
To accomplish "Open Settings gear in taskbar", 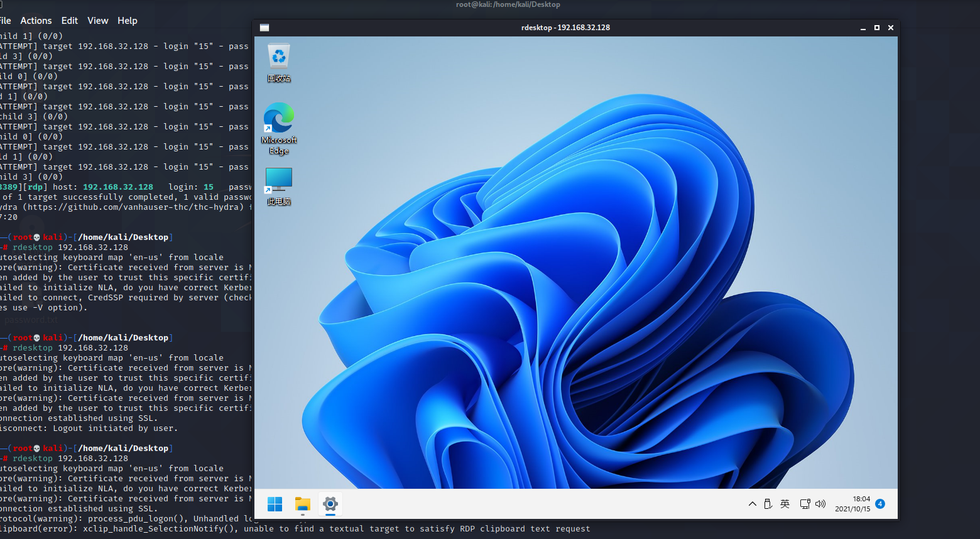I will 330,504.
